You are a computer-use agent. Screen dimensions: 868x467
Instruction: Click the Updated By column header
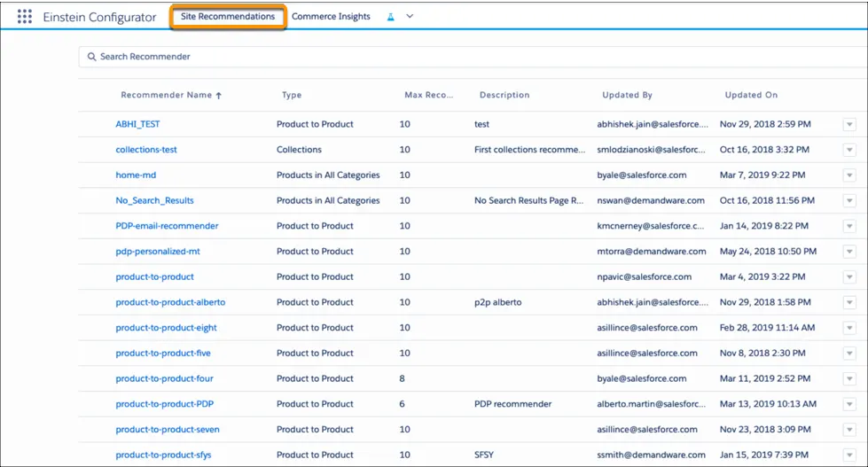pos(627,95)
